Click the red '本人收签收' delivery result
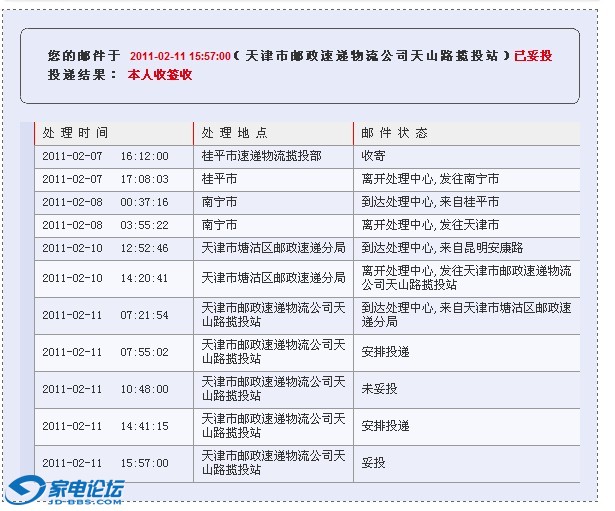 pos(160,75)
